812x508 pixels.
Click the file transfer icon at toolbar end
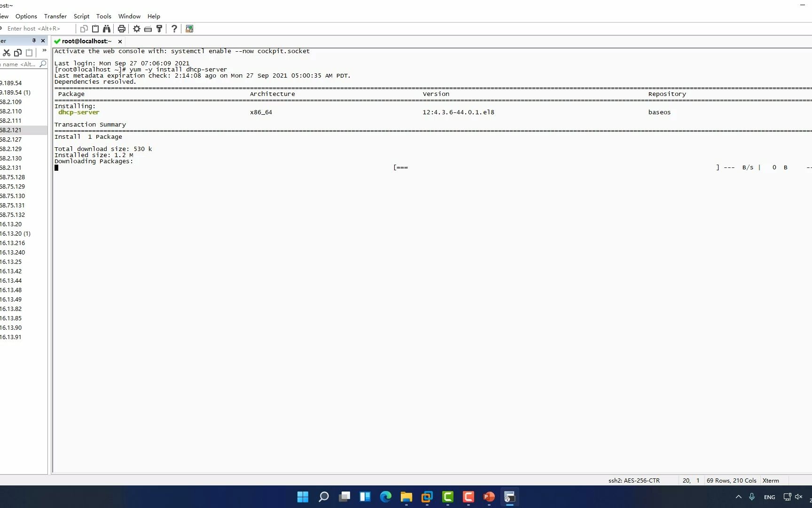click(189, 29)
